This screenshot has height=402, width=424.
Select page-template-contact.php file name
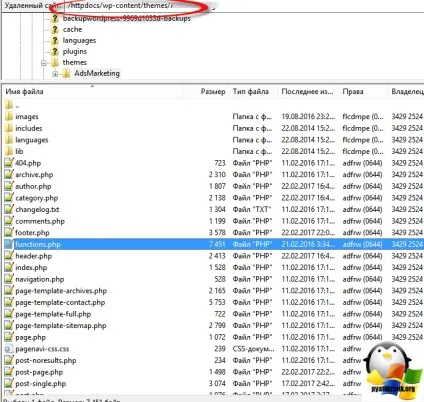click(x=60, y=302)
